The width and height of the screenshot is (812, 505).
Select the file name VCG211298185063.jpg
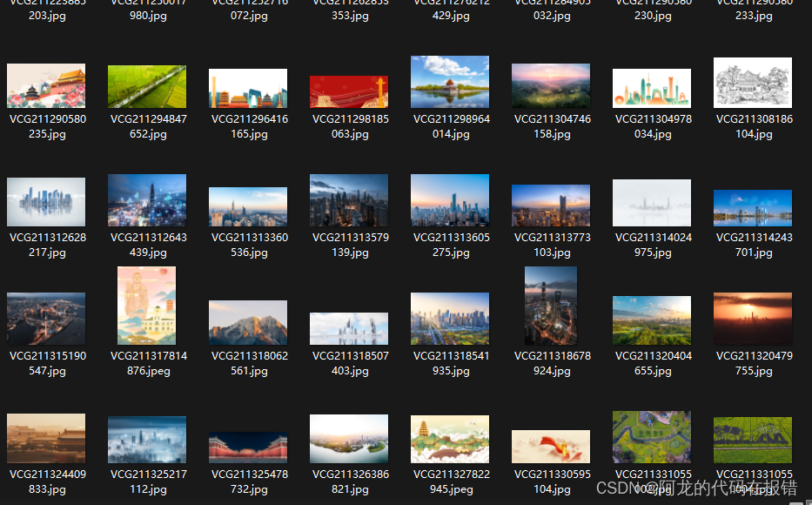(350, 126)
